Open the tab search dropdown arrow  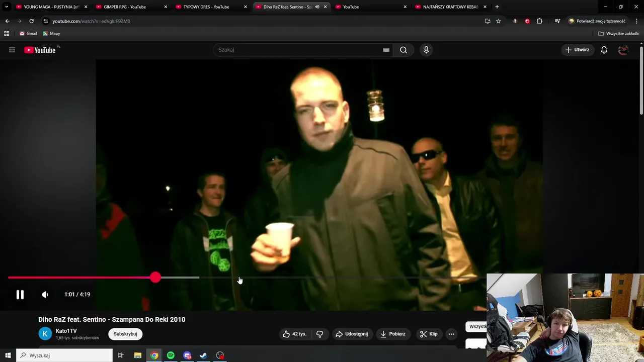click(7, 7)
